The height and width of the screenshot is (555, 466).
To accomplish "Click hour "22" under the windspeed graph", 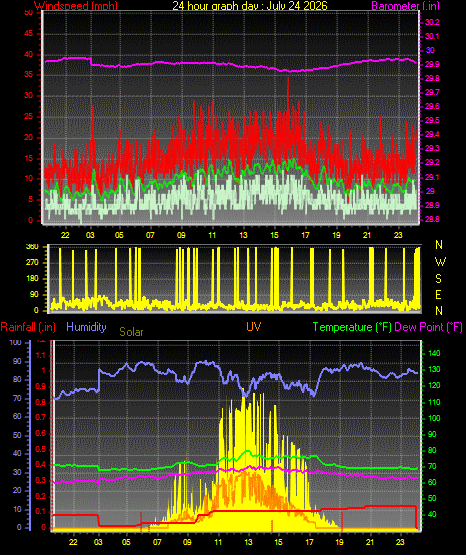I will pos(65,235).
